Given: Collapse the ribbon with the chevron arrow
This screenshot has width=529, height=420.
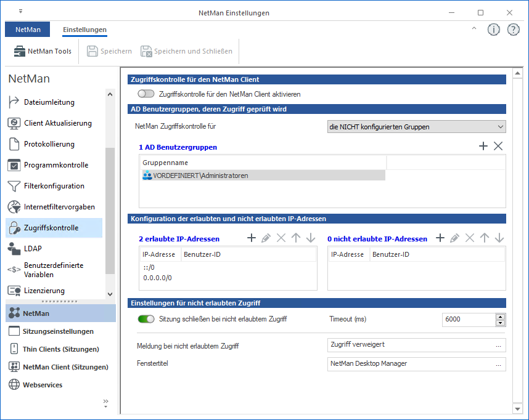Looking at the screenshot, I should click(x=474, y=29).
